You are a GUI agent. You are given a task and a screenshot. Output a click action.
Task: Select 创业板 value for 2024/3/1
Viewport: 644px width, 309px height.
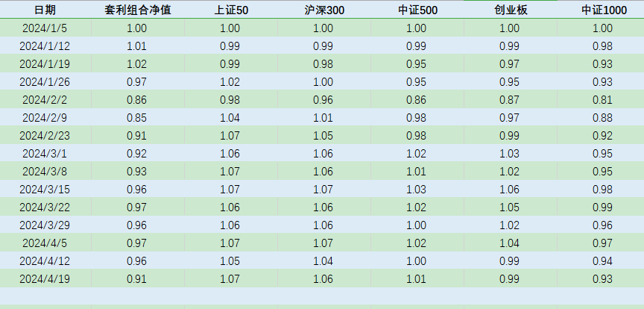(x=509, y=154)
